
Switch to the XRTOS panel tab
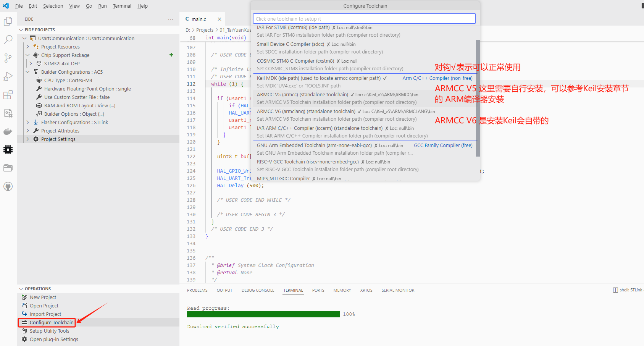[366, 290]
